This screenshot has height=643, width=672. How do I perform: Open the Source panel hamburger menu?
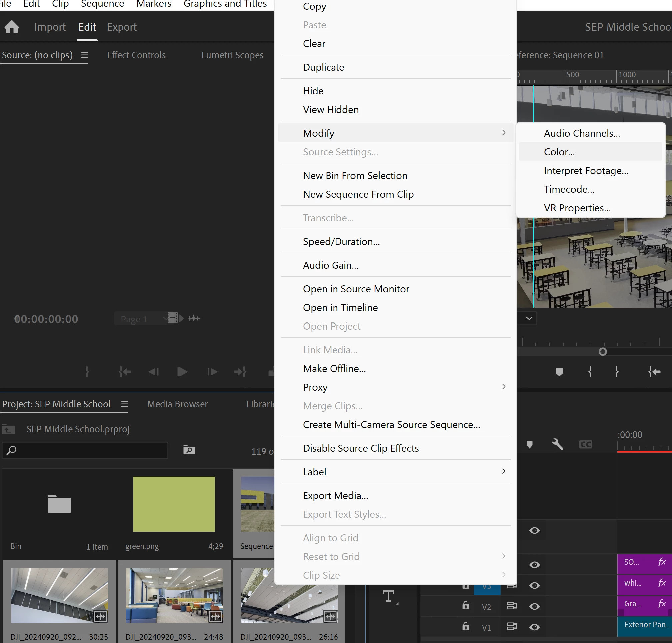(x=85, y=55)
